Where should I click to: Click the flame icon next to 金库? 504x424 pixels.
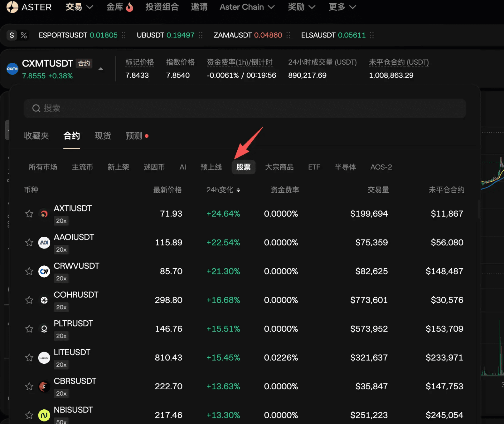coord(129,7)
